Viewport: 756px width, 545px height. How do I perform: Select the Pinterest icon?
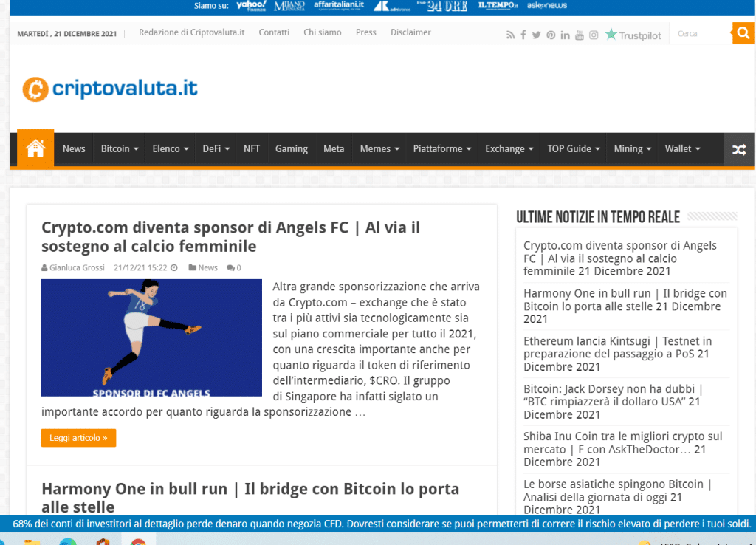pyautogui.click(x=551, y=34)
